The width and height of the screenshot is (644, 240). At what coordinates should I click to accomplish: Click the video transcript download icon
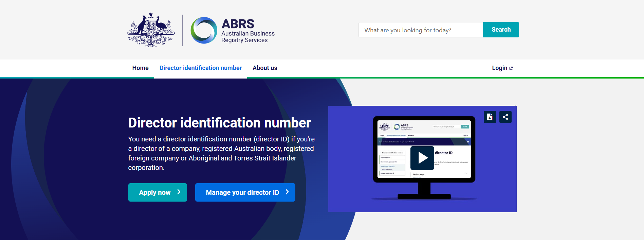[490, 117]
